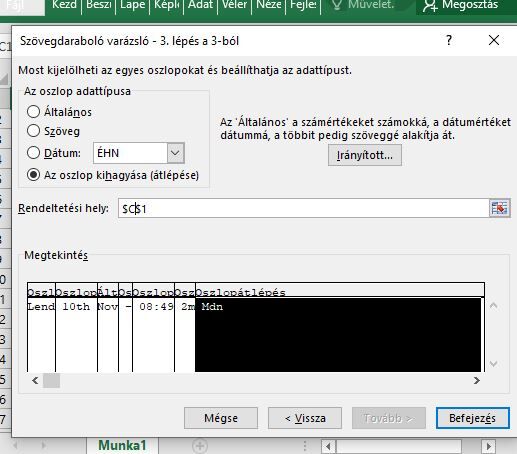
Task: Click preview vertical scroll down arrow
Action: [493, 363]
